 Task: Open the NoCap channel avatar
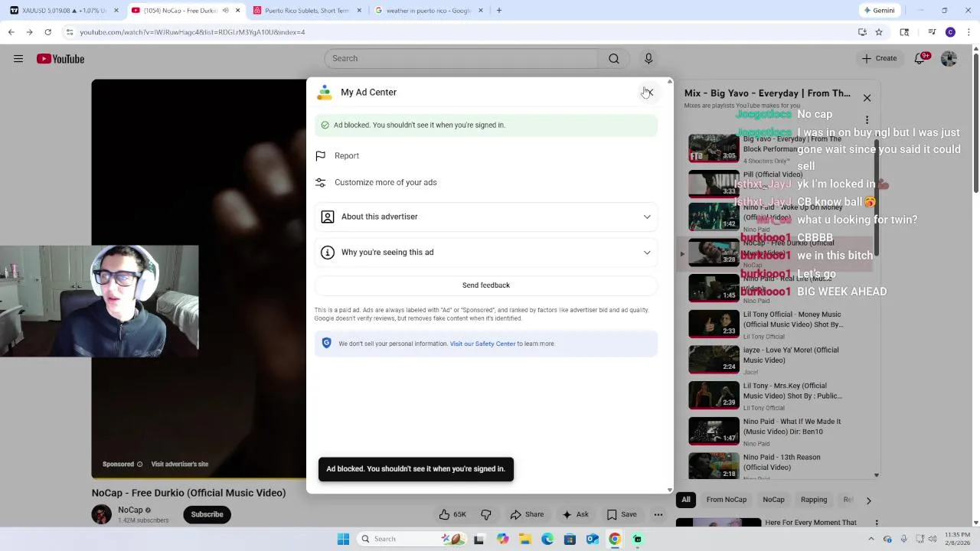click(x=102, y=515)
